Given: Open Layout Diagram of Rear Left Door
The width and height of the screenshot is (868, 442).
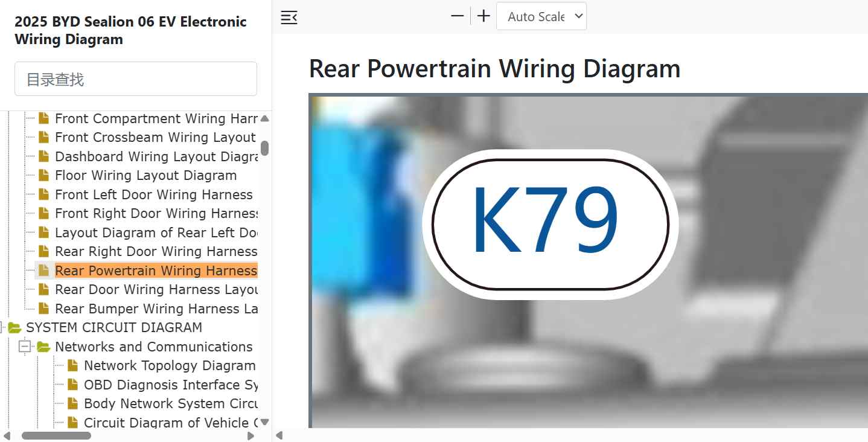Looking at the screenshot, I should [x=156, y=232].
